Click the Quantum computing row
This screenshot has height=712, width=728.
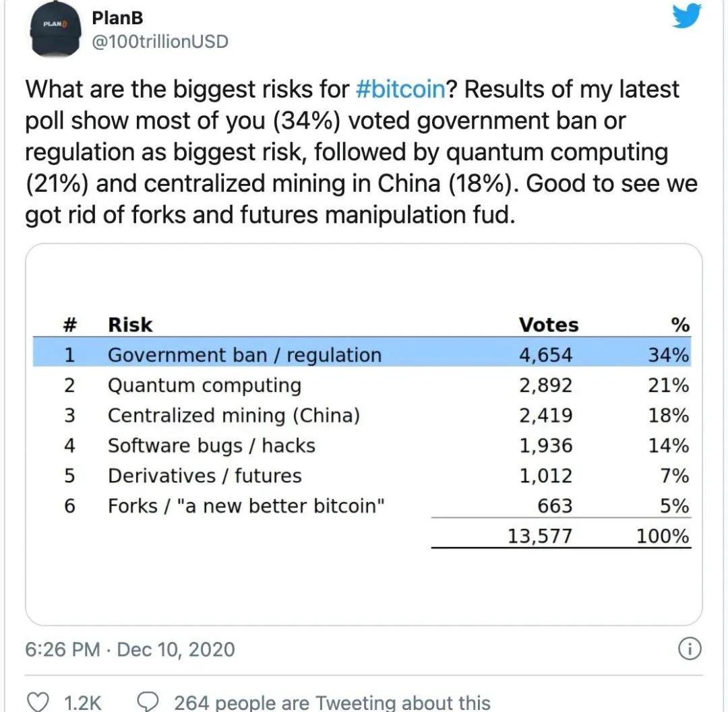(x=204, y=385)
